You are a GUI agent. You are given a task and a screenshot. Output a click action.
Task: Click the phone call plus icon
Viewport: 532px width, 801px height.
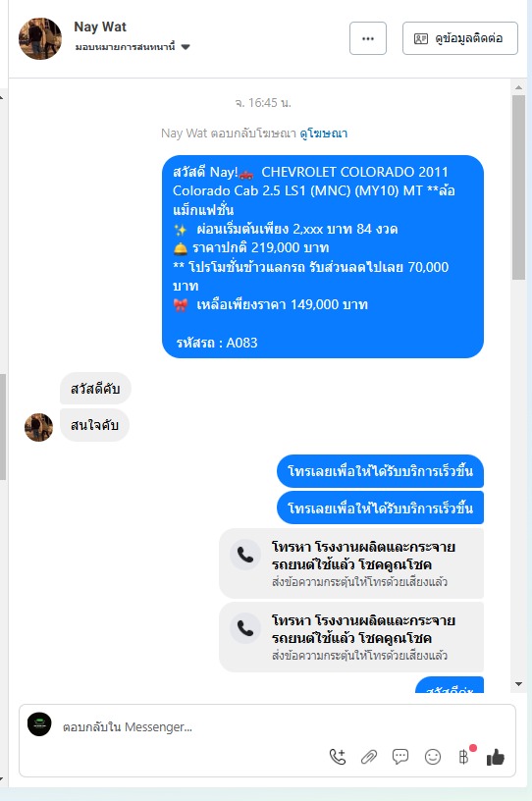(338, 757)
